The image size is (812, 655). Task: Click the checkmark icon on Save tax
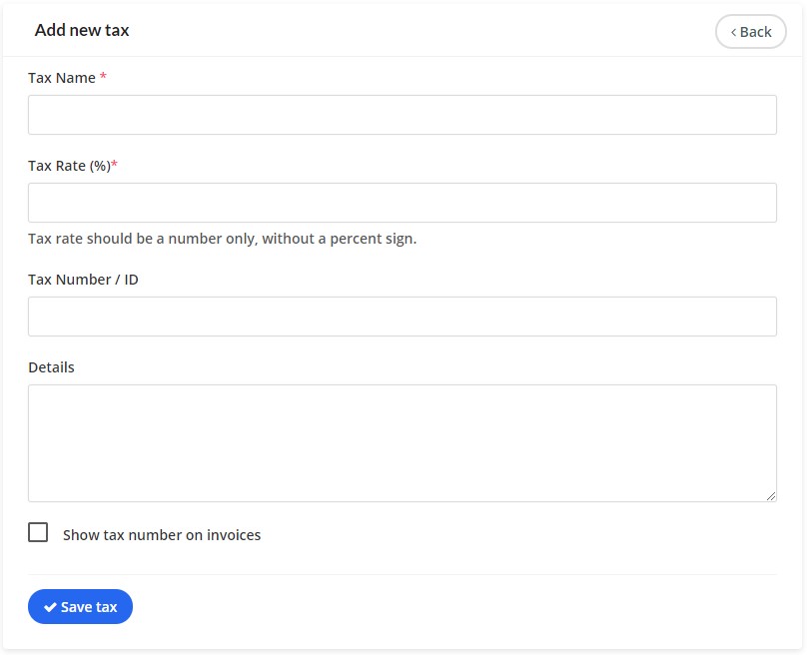(x=50, y=607)
